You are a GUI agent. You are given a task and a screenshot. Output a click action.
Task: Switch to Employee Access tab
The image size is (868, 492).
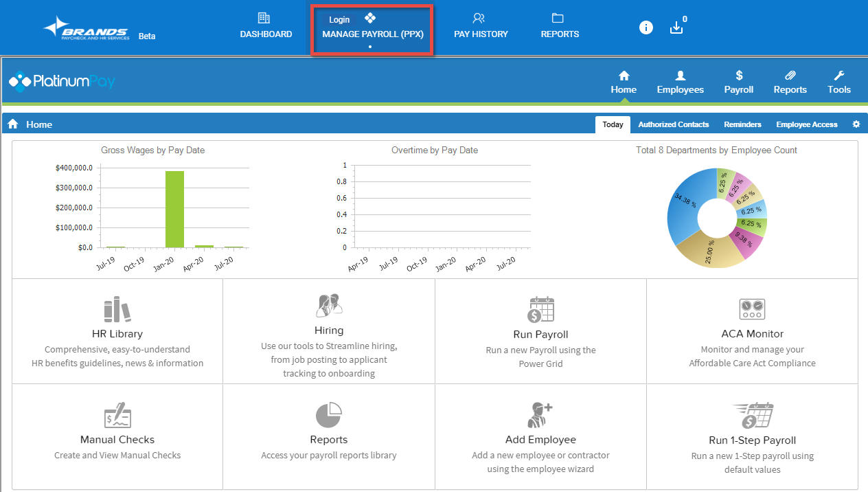point(807,124)
